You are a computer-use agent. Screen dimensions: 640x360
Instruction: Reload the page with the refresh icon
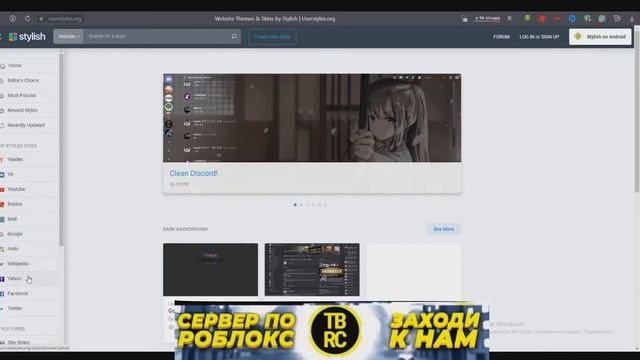[x=27, y=19]
